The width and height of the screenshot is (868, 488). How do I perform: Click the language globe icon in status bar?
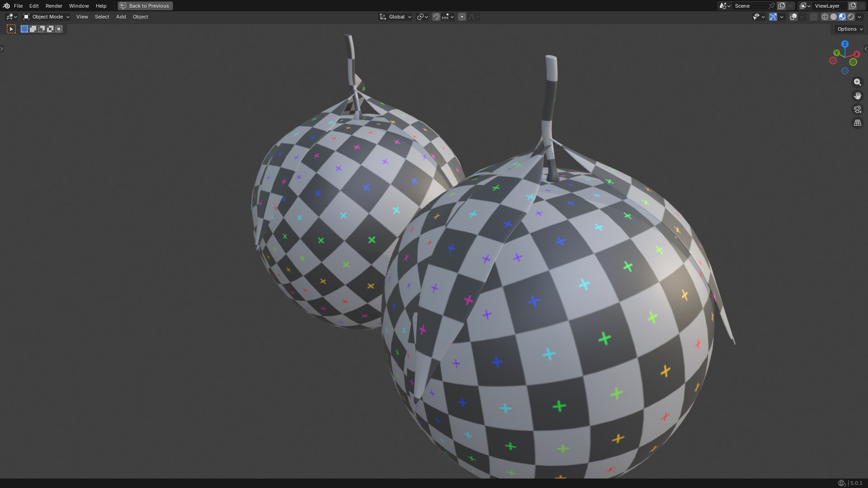tap(841, 483)
